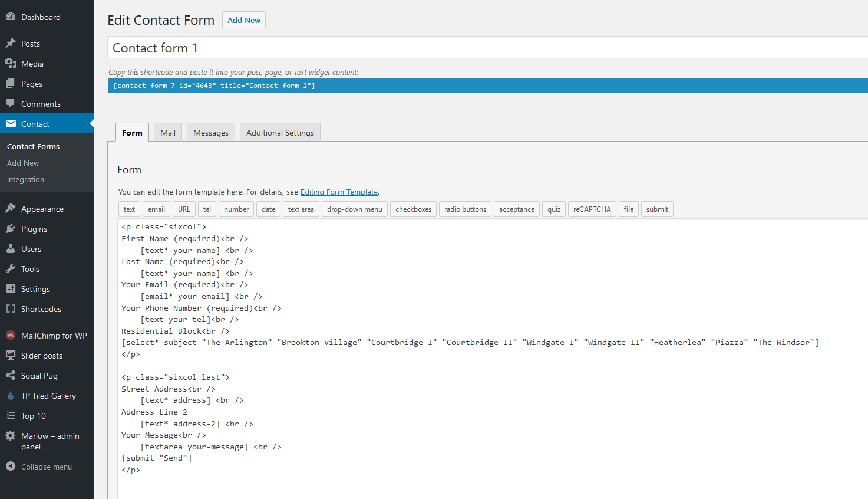Open Media via its sidebar icon

tap(11, 64)
